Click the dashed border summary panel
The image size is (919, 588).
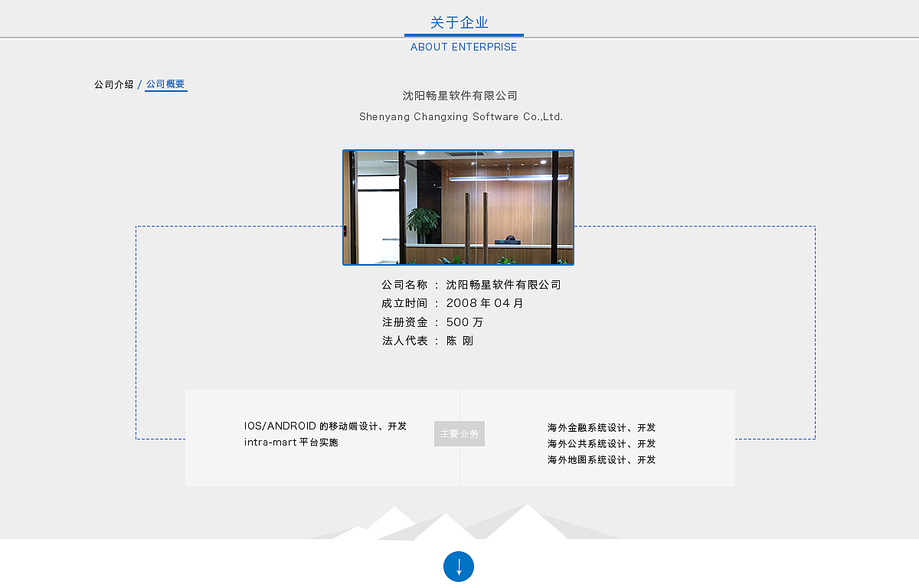pyautogui.click(x=476, y=332)
